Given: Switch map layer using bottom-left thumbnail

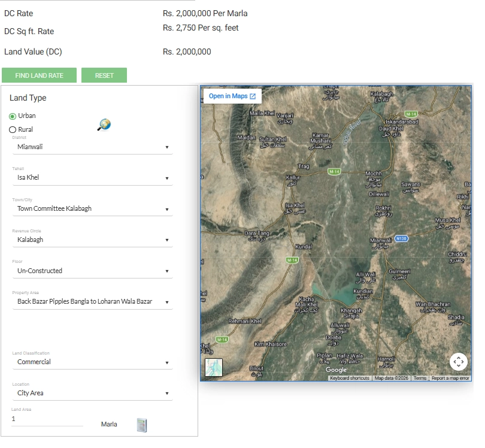Looking at the screenshot, I should tap(214, 367).
